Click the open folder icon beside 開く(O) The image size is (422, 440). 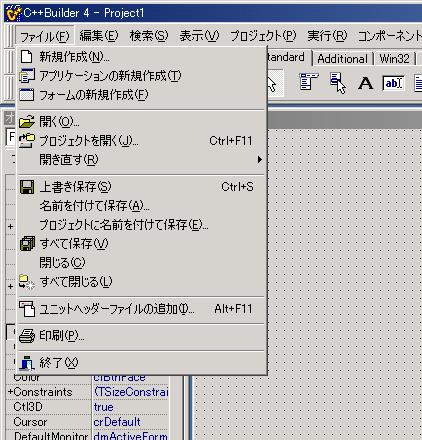(x=27, y=122)
